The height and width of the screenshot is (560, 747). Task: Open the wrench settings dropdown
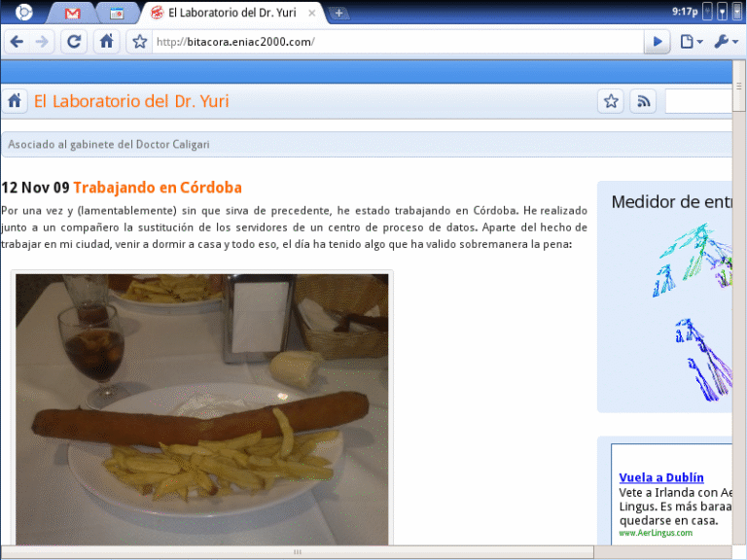coord(725,42)
